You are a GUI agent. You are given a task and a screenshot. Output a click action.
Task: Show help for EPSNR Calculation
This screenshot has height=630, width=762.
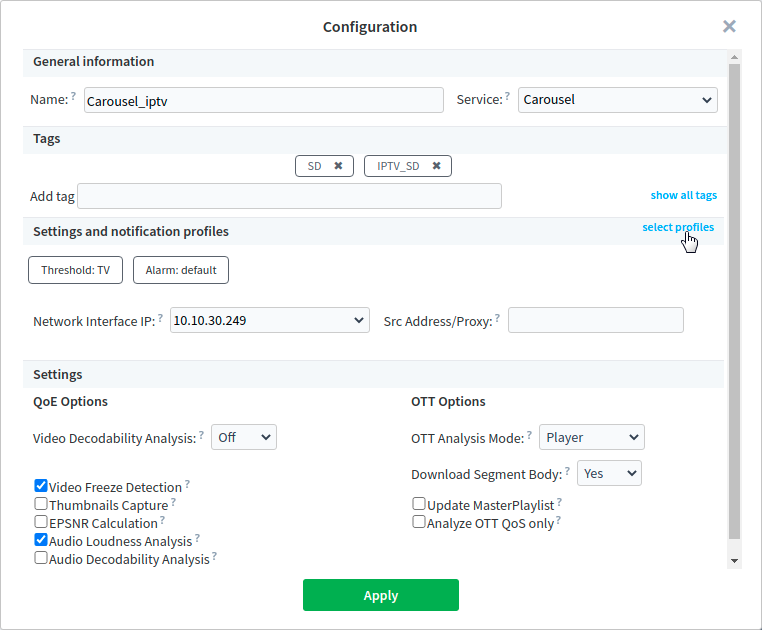coord(162,519)
